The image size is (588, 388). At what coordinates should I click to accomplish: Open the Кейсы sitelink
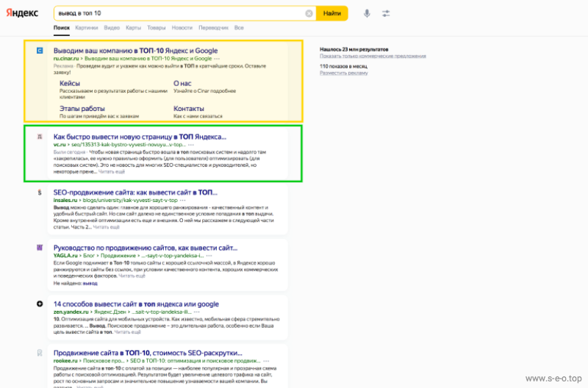pyautogui.click(x=70, y=83)
